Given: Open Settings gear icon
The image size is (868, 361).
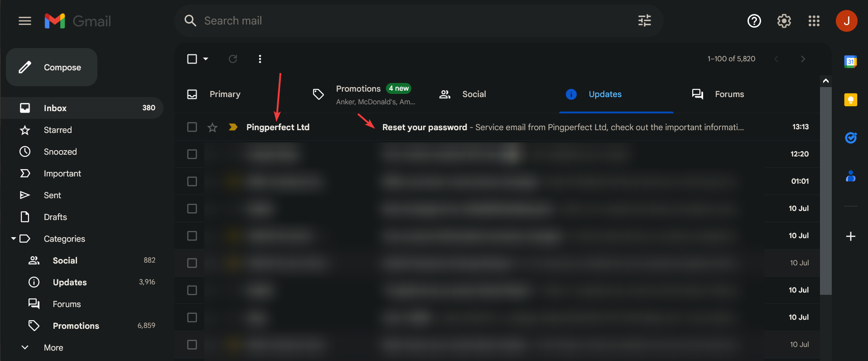Looking at the screenshot, I should click(x=784, y=21).
